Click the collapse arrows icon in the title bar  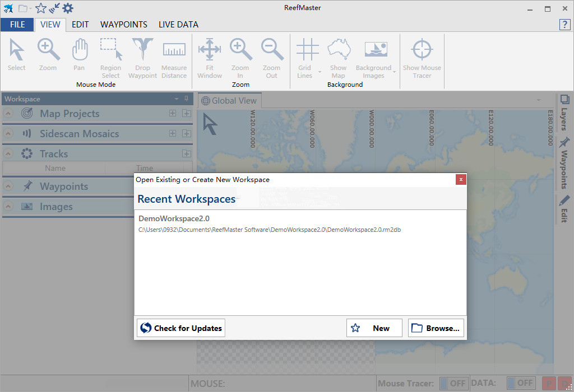click(x=54, y=8)
